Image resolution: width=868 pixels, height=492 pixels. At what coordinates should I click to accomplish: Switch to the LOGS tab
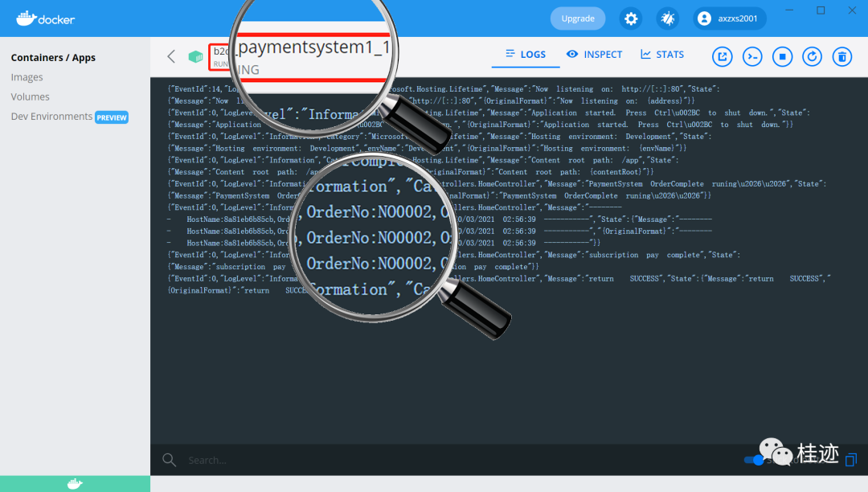click(526, 54)
